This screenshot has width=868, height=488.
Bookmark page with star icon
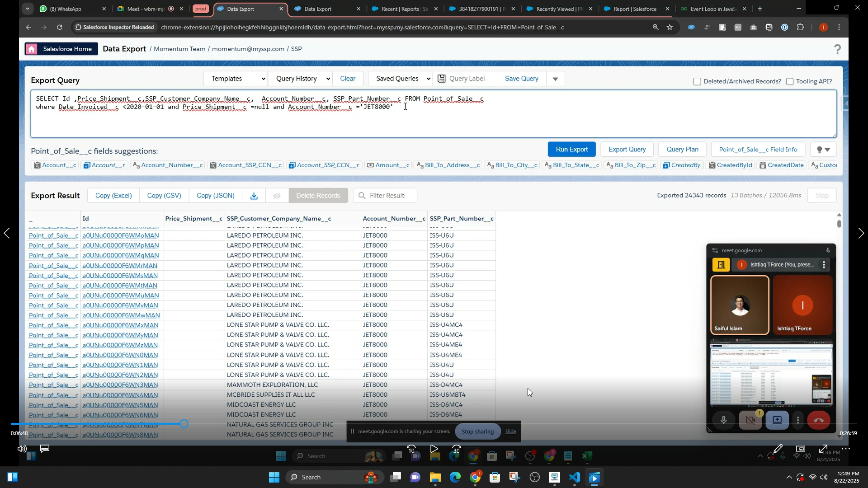(x=670, y=28)
